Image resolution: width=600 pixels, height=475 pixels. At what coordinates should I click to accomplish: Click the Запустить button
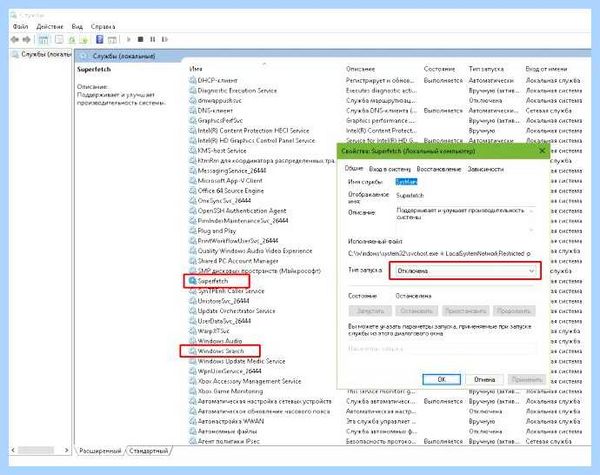[x=370, y=311]
